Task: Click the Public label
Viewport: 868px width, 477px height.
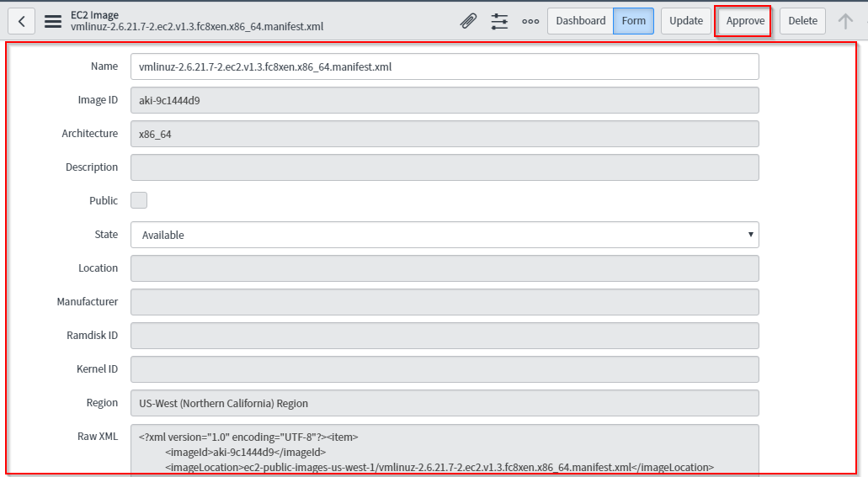Action: [x=104, y=200]
